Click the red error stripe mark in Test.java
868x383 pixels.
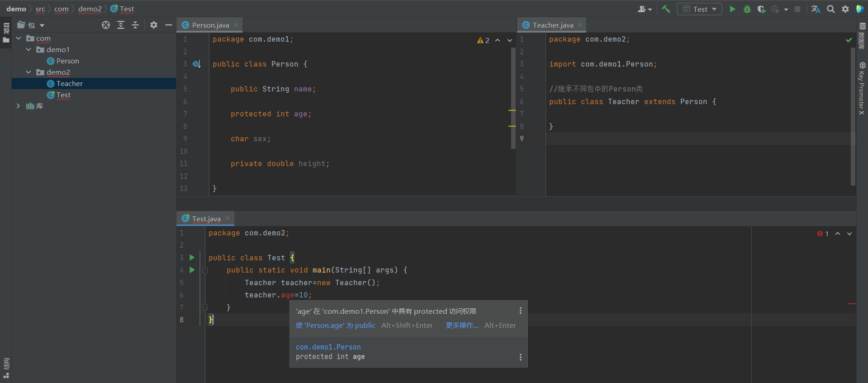852,303
